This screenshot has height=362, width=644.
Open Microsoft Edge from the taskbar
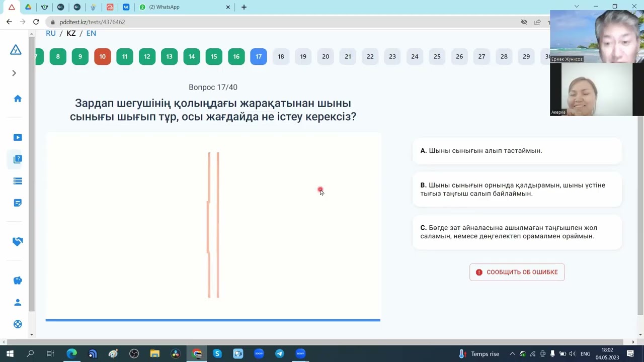(71, 353)
